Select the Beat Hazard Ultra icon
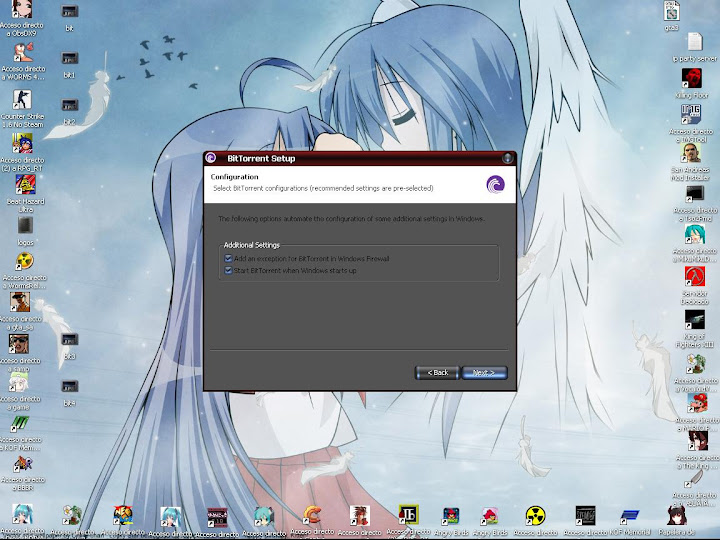The image size is (720, 540). 25,185
